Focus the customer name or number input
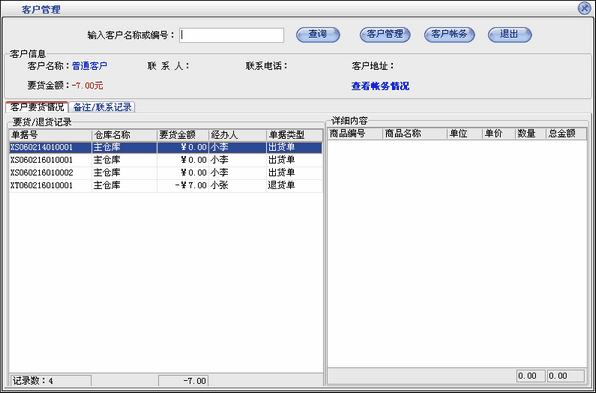This screenshot has width=596, height=393. [231, 35]
